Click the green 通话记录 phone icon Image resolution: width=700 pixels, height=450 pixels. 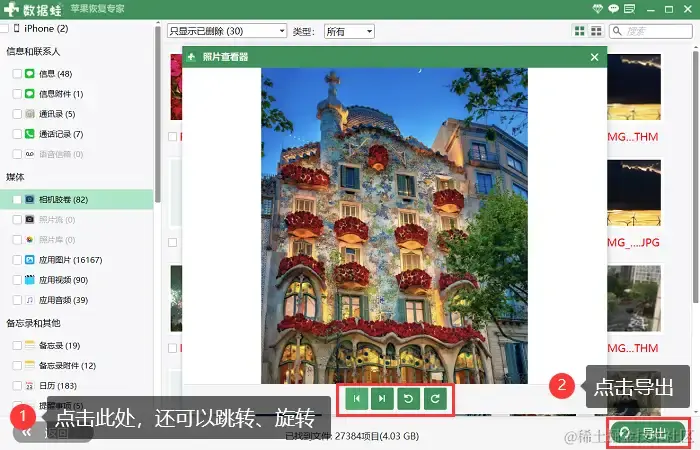[x=29, y=134]
